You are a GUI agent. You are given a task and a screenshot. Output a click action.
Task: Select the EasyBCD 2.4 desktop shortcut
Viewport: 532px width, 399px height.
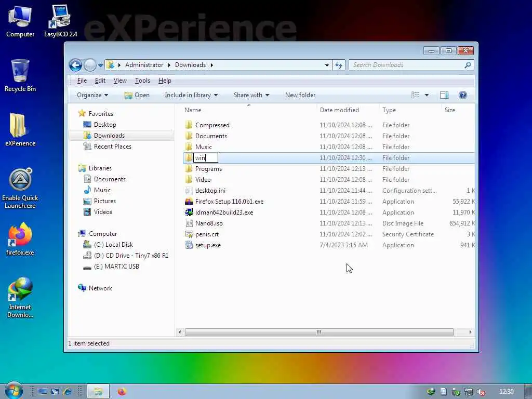click(60, 21)
